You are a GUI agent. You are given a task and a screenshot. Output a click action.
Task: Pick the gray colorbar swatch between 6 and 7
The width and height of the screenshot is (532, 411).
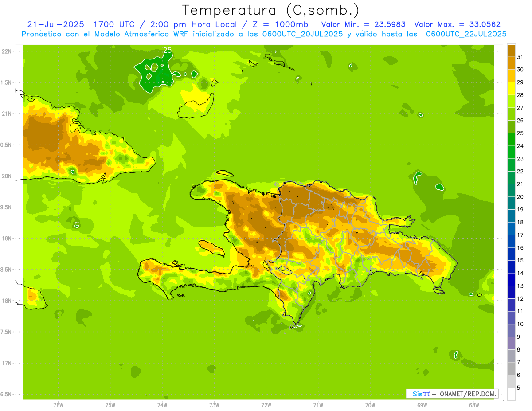511,369
